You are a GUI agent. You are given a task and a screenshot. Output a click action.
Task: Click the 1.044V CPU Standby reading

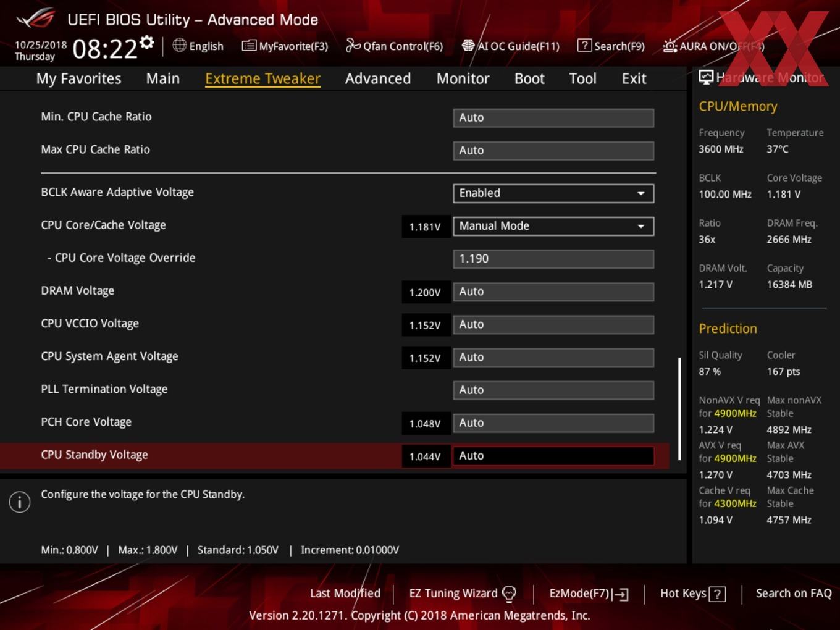pos(425,456)
